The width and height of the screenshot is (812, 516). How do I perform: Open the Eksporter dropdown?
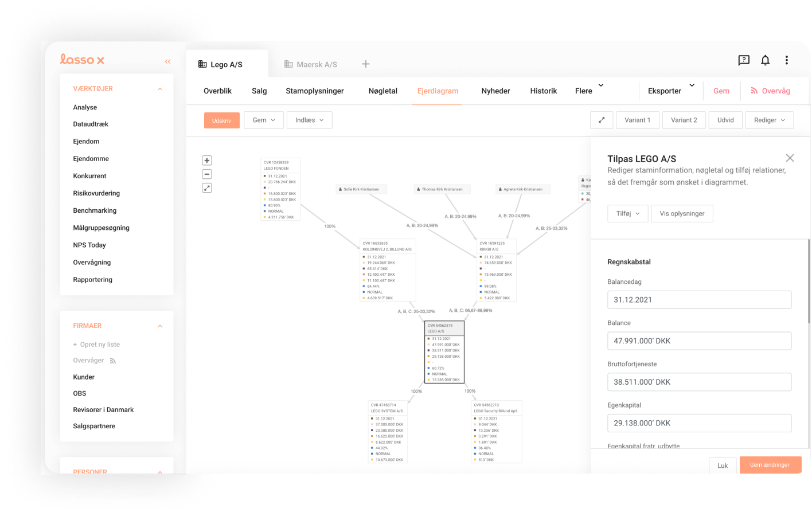click(x=671, y=91)
